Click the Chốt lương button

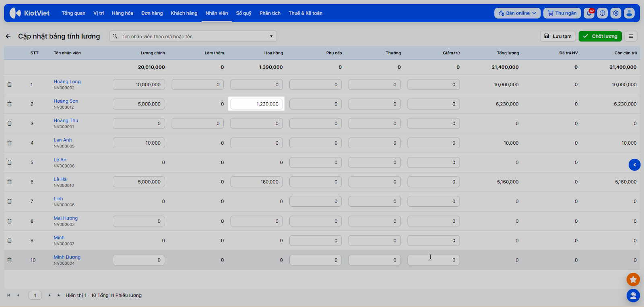pyautogui.click(x=600, y=36)
